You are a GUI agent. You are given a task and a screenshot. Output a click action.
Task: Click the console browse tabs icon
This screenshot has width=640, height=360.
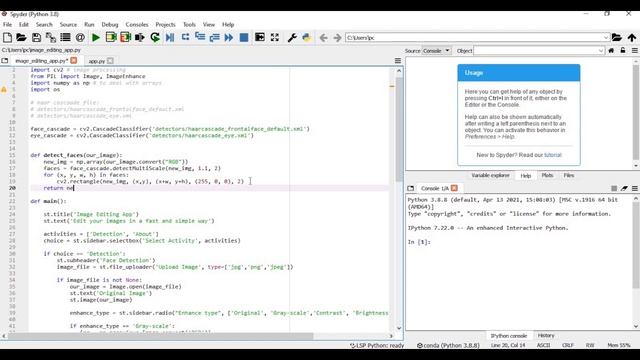(x=411, y=188)
